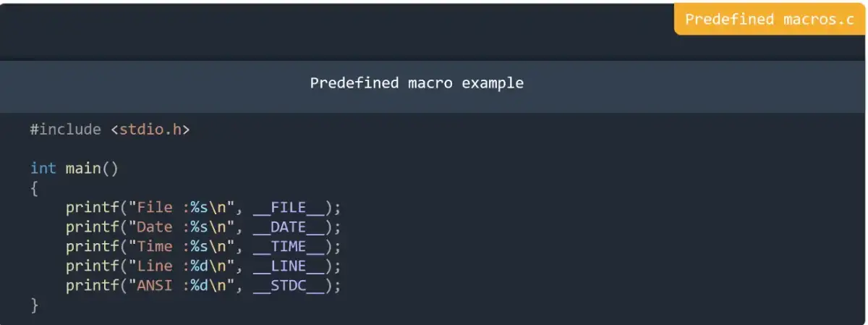Click the __STDC__ macro

[289, 286]
